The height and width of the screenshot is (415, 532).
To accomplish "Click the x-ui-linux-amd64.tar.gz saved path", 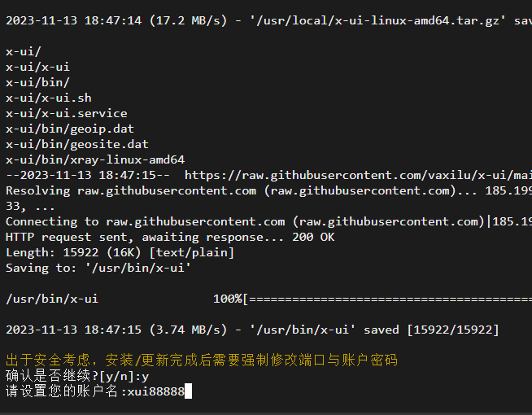I will tap(378, 20).
